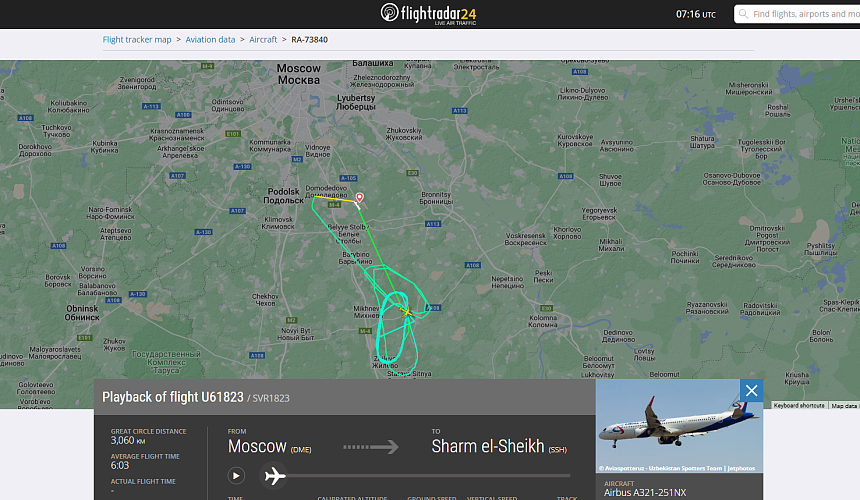This screenshot has height=500, width=860.
Task: Click the red location pin near Domodedovo
Action: tap(359, 197)
